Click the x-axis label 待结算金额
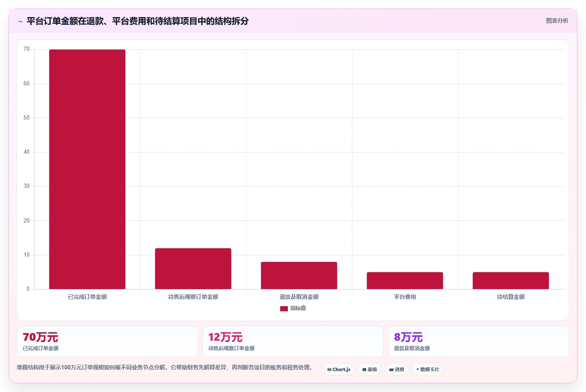586x392 pixels. tap(511, 297)
